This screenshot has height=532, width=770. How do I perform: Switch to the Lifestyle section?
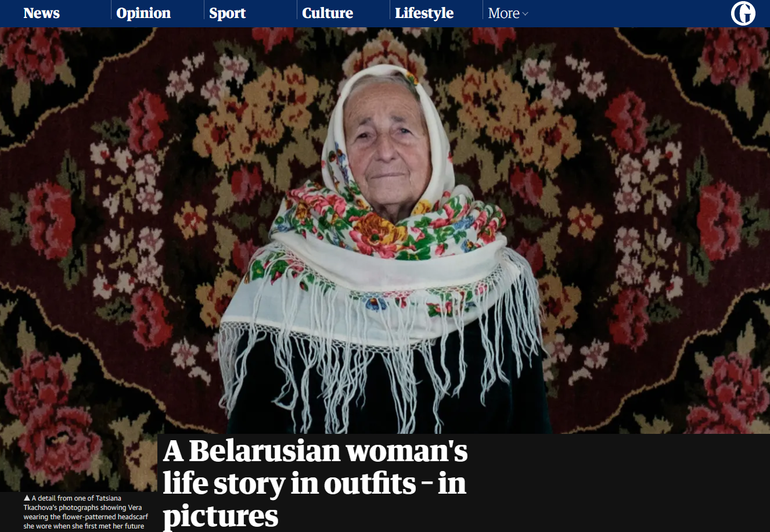click(424, 13)
